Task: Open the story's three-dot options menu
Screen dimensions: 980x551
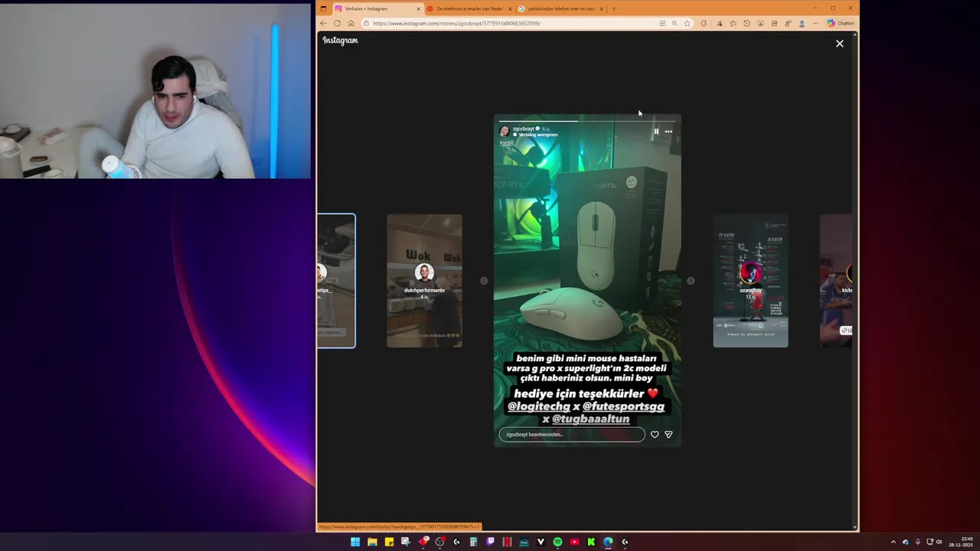Action: click(x=668, y=132)
